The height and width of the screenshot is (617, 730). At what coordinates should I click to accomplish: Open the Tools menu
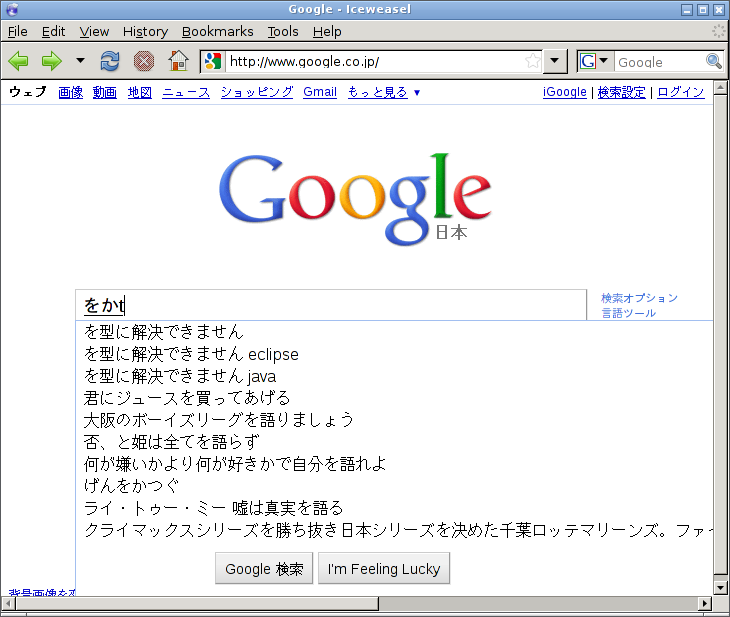pos(283,31)
